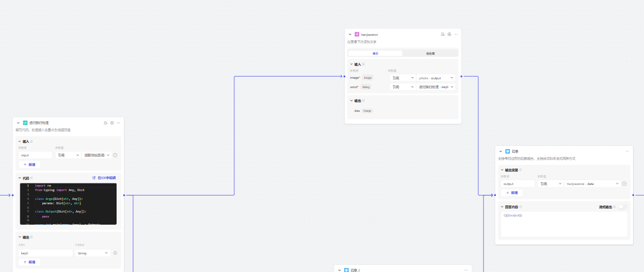The height and width of the screenshot is (272, 644).
Task: Collapse the tianjiawenzi node
Action: [350, 34]
